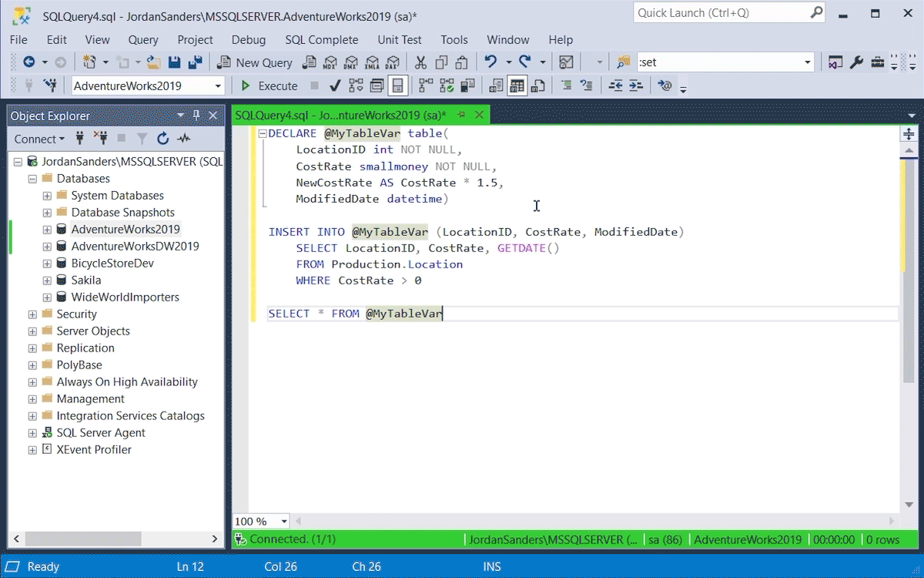Refresh the Object Explorer tree
The width and height of the screenshot is (924, 578).
(162, 139)
